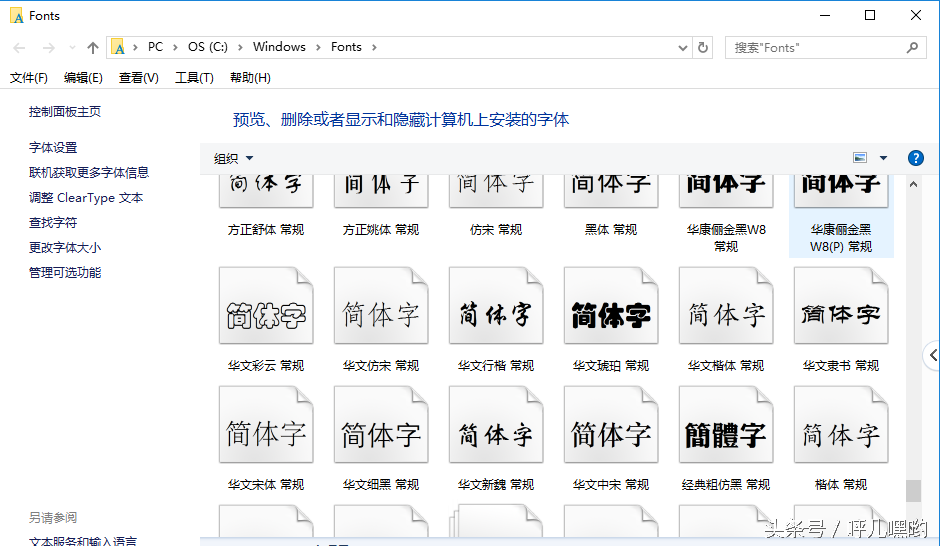Expand chevron after Windows breadcrumb

coord(318,47)
